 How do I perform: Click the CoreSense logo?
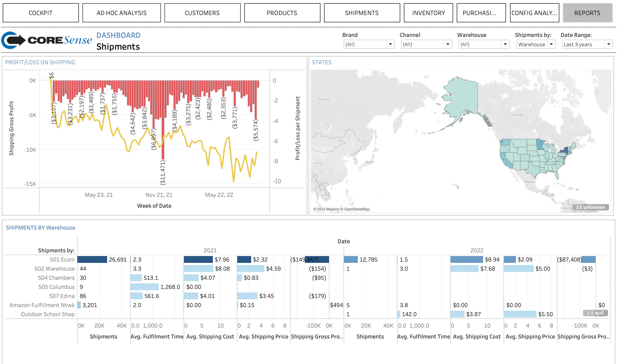click(47, 40)
